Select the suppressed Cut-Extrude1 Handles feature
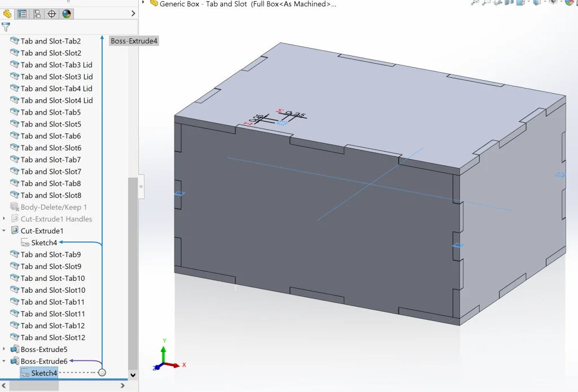Viewport: 578px width, 392px height. [x=56, y=219]
